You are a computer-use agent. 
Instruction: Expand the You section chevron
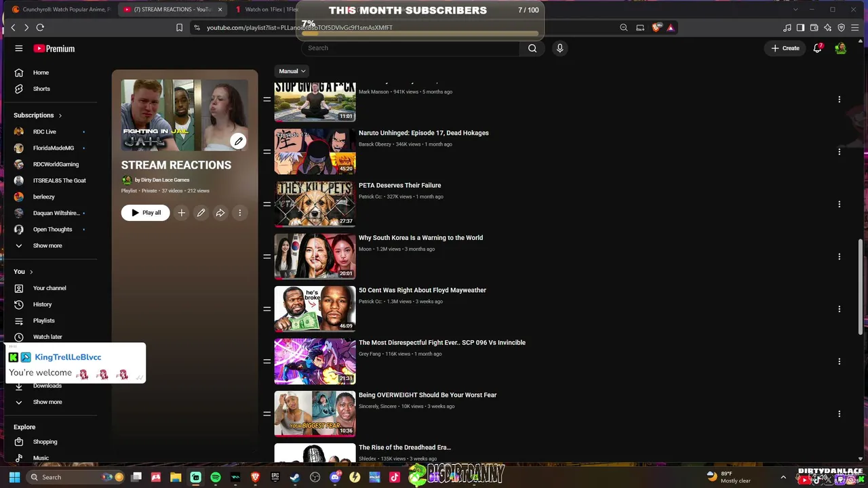tap(31, 272)
